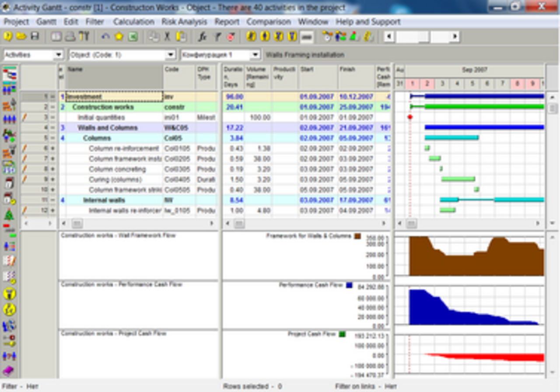
Task: Collapse row 4 Walls and Columns group
Action: [52, 128]
